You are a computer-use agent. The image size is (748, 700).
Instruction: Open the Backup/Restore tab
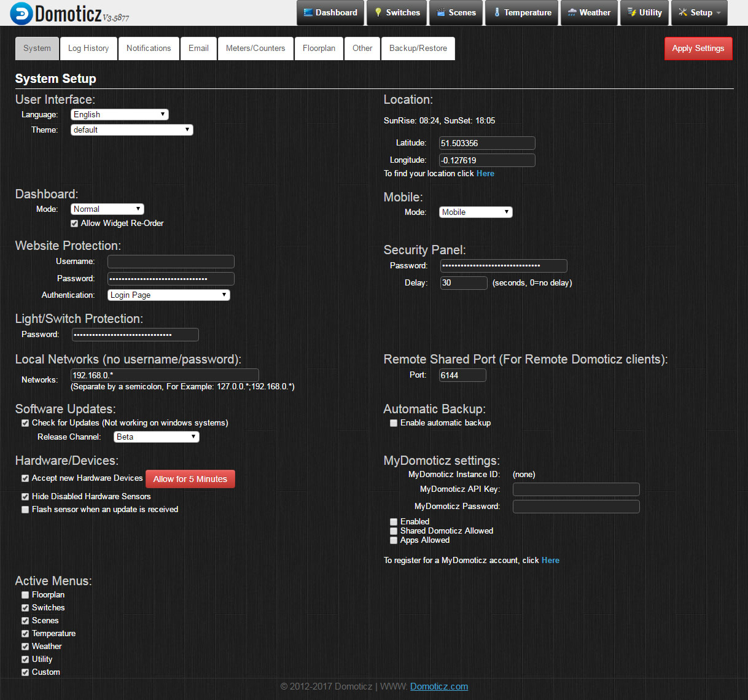tap(418, 49)
